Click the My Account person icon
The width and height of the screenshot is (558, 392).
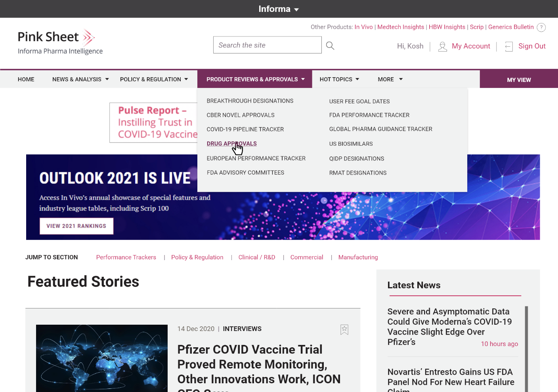tap(442, 46)
